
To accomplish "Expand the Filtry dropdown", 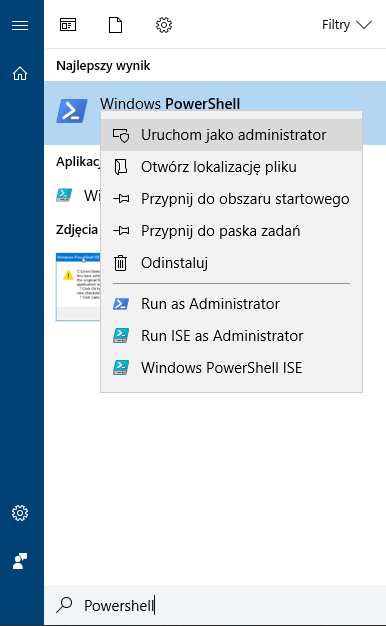I will point(346,25).
